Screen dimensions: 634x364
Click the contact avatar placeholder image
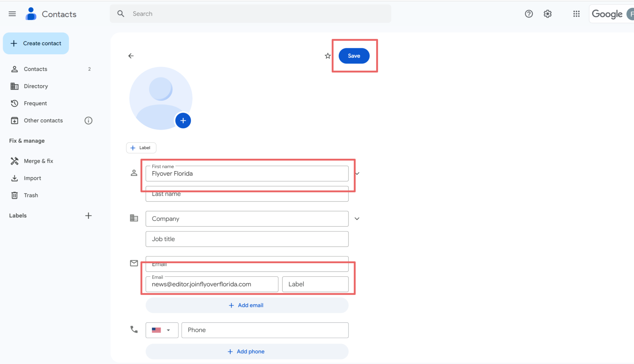161,98
